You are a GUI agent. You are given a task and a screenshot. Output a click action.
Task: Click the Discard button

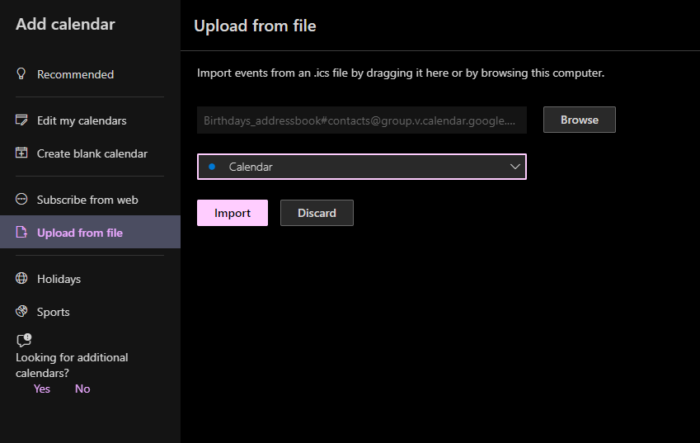pyautogui.click(x=317, y=213)
